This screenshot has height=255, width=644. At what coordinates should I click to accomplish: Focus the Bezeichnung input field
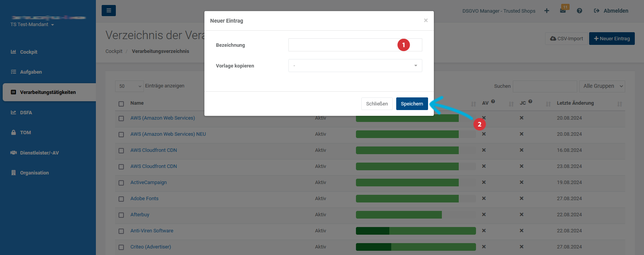pos(355,45)
